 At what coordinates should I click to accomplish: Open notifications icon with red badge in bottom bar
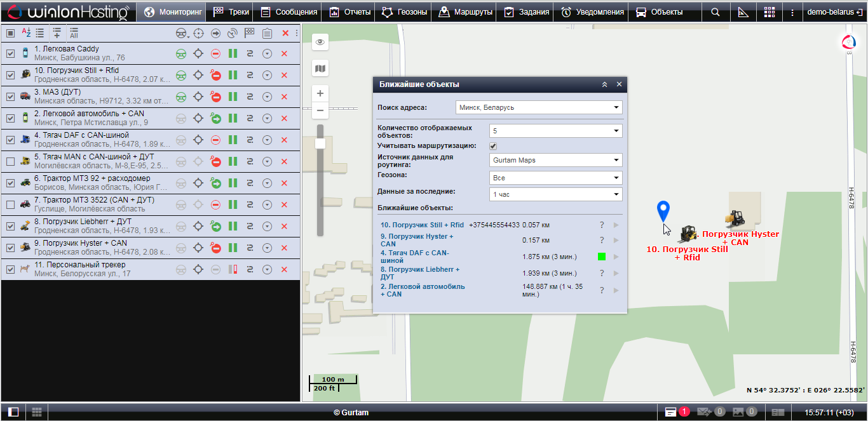[672, 412]
